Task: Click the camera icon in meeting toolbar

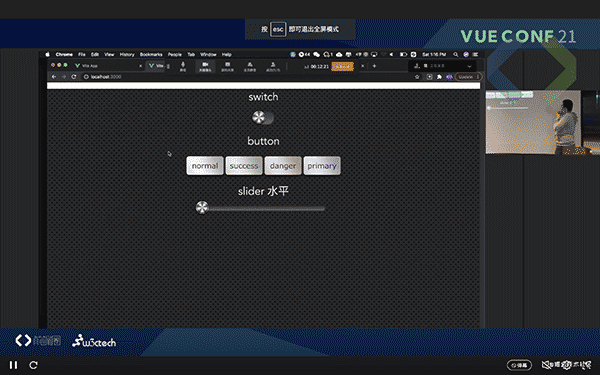Action: (x=205, y=66)
